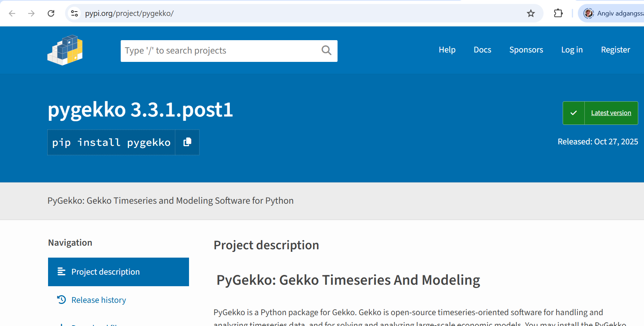Image resolution: width=644 pixels, height=326 pixels.
Task: Click the address bar URL
Action: pos(129,13)
